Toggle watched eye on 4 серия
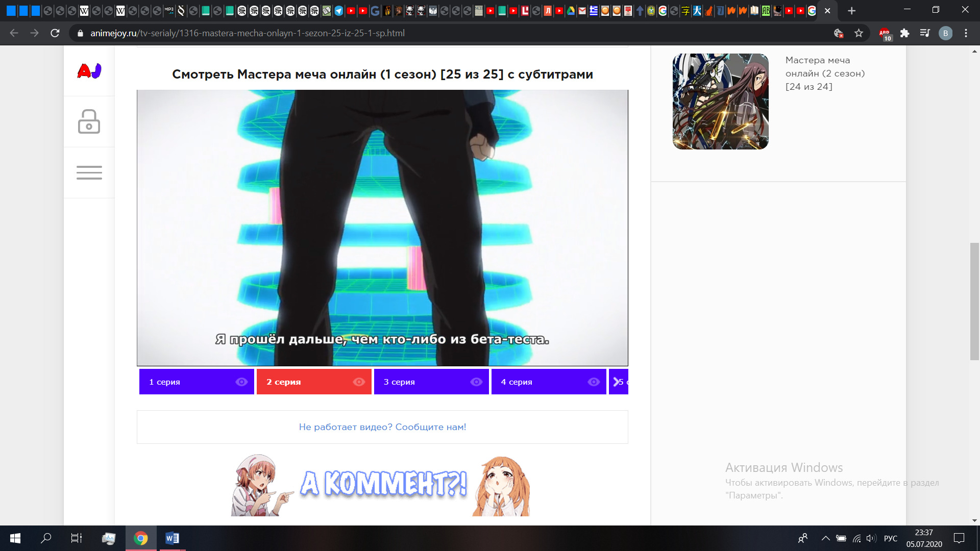 click(x=594, y=382)
